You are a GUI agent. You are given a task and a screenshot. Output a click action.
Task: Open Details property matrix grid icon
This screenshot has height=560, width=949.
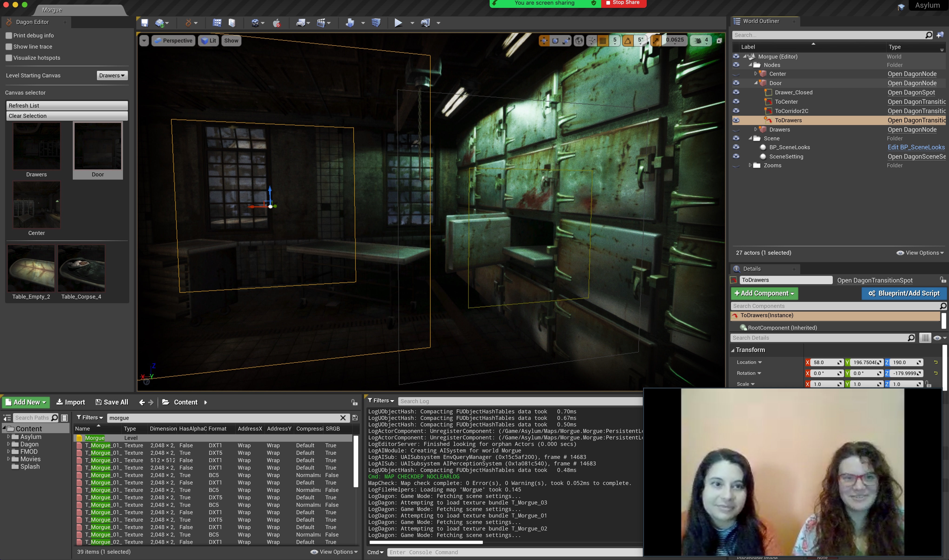pos(925,338)
